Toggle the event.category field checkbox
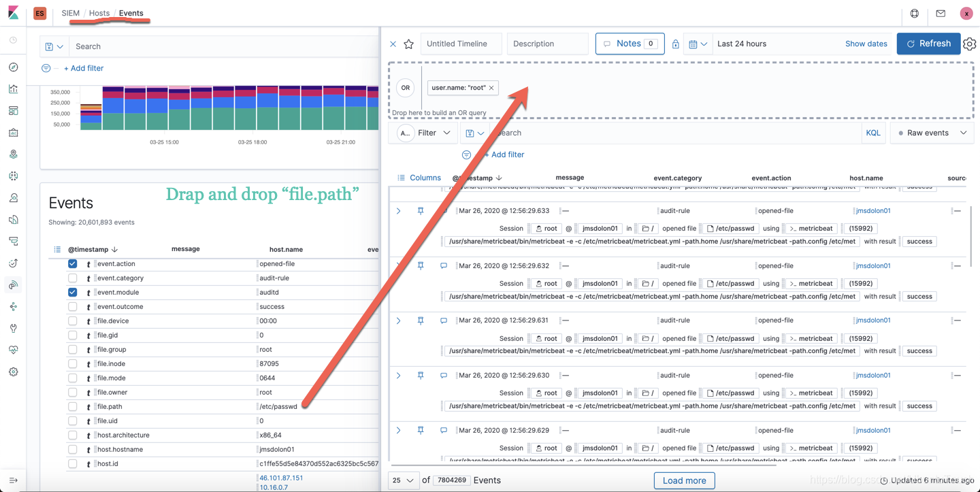The image size is (980, 492). coord(73,278)
